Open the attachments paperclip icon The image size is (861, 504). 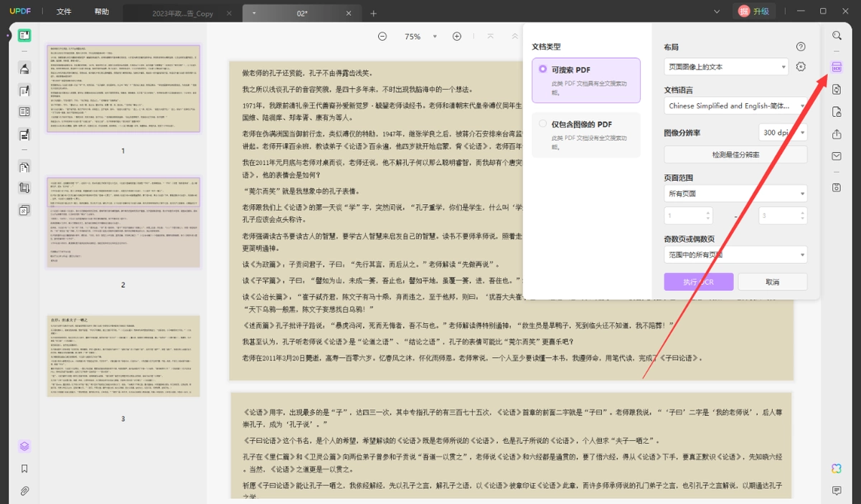[24, 491]
